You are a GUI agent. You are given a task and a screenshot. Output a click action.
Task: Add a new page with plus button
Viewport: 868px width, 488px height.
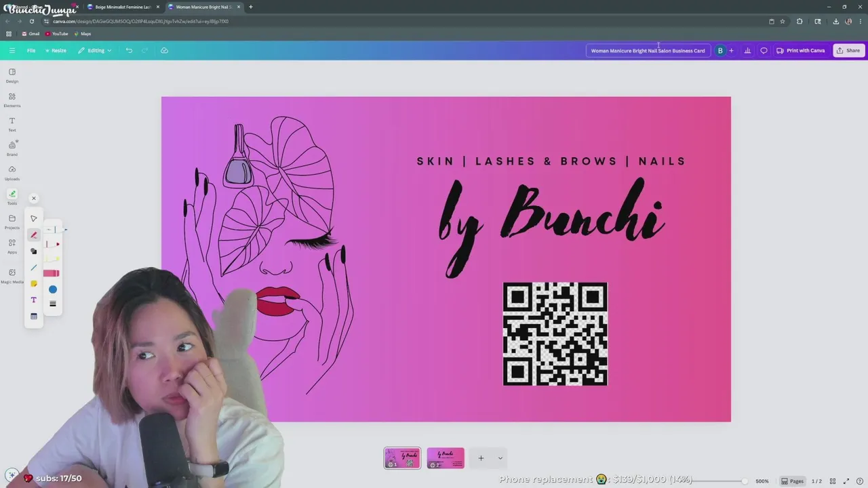tap(481, 458)
